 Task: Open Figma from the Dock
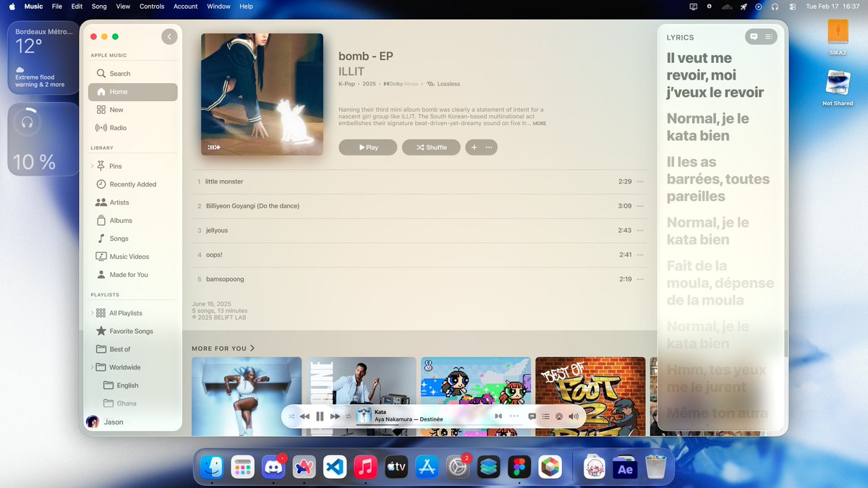[x=519, y=467]
